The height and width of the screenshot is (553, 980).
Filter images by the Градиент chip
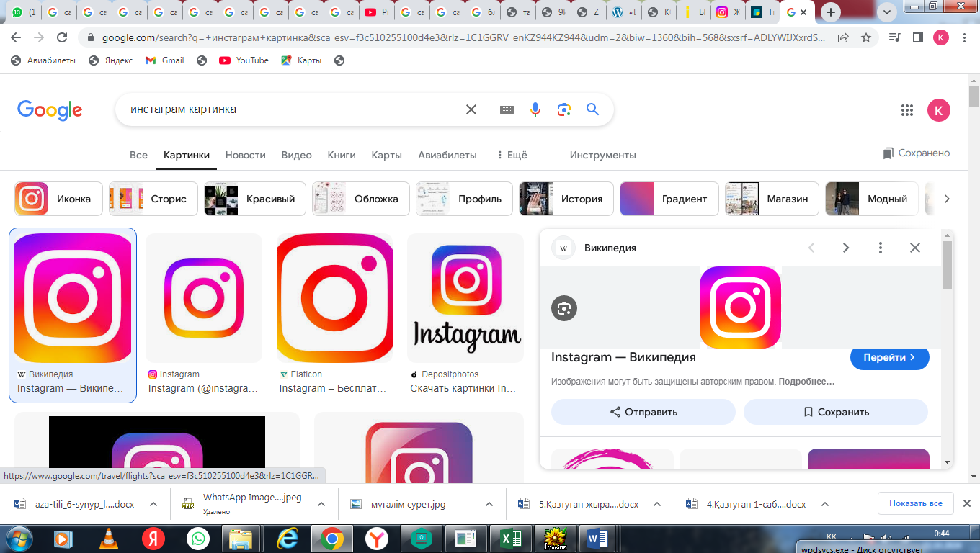click(x=669, y=199)
